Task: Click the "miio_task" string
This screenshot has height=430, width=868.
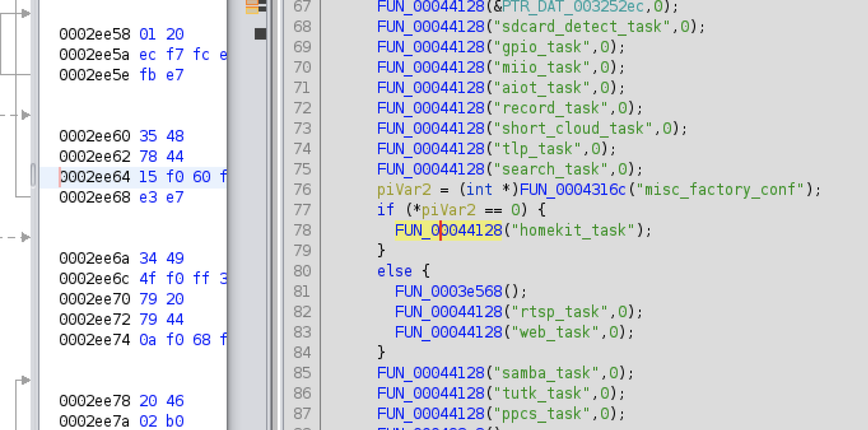Action: [x=542, y=67]
